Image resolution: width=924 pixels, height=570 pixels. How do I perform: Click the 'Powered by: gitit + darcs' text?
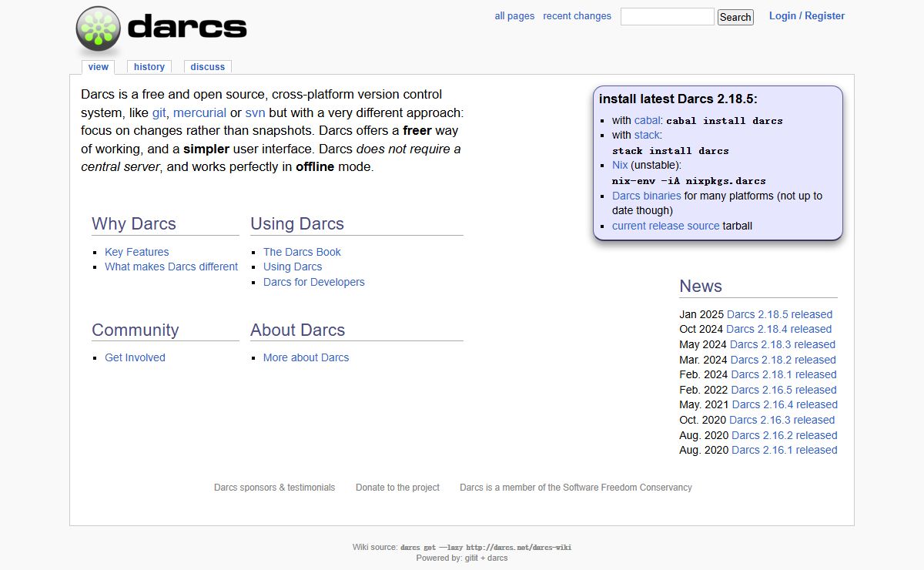(462, 558)
